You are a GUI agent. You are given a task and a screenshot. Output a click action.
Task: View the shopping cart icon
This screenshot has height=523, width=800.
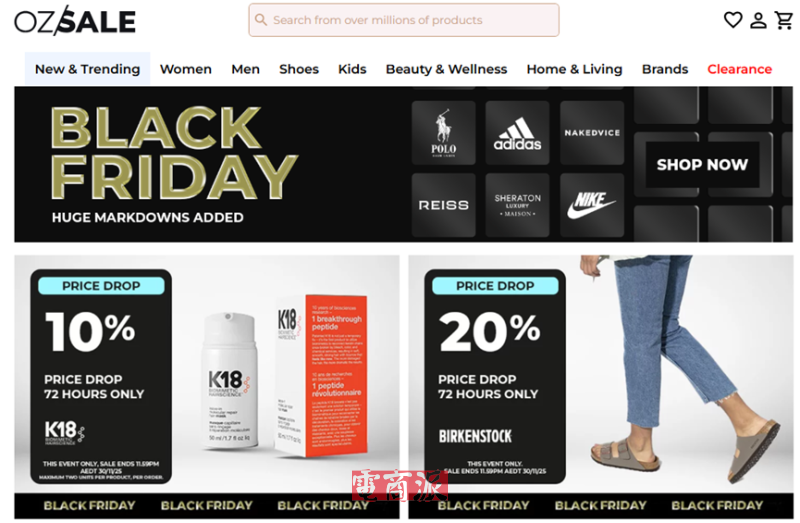click(x=784, y=20)
